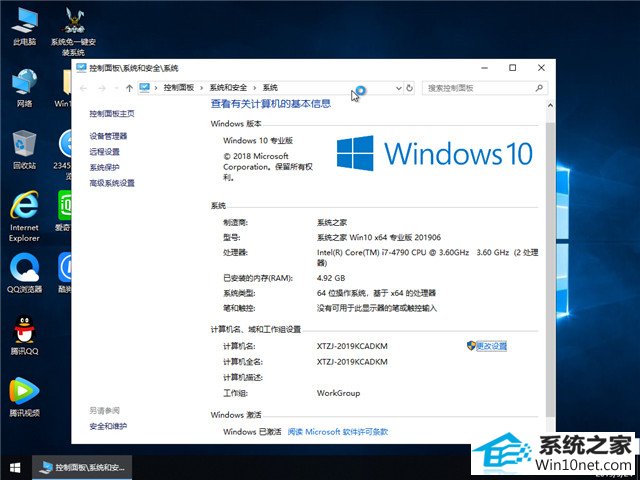Click the 系统和安全 breadcrumb
The width and height of the screenshot is (640, 480).
228,88
